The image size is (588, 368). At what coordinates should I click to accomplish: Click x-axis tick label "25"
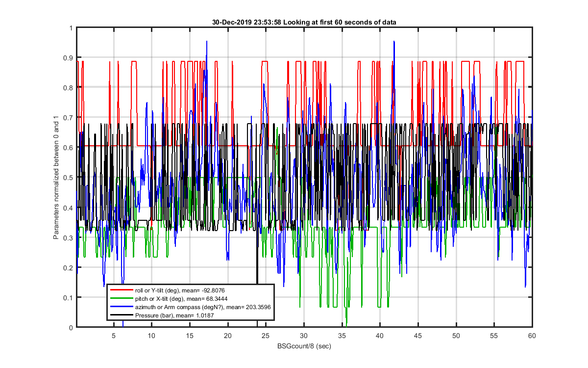(x=266, y=336)
